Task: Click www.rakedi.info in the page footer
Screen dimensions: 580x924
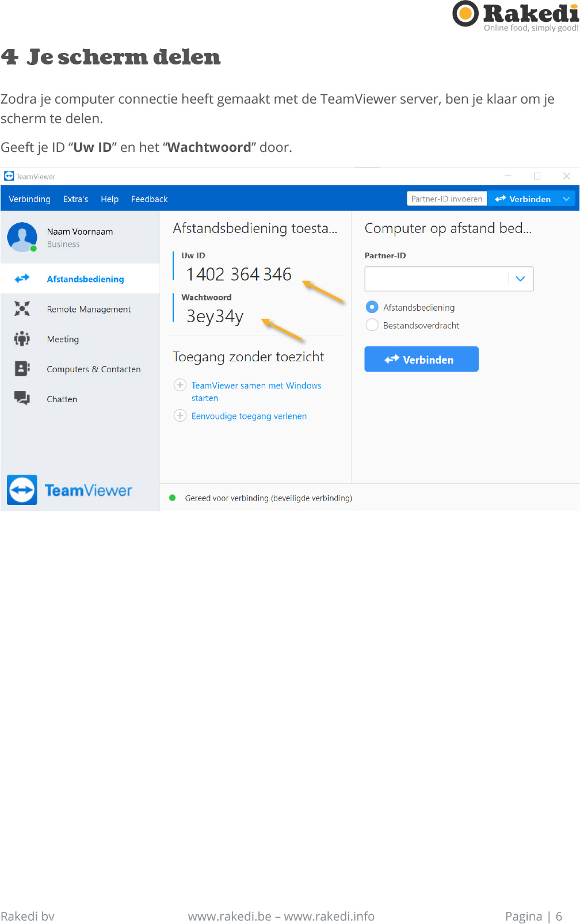Action: [x=329, y=916]
